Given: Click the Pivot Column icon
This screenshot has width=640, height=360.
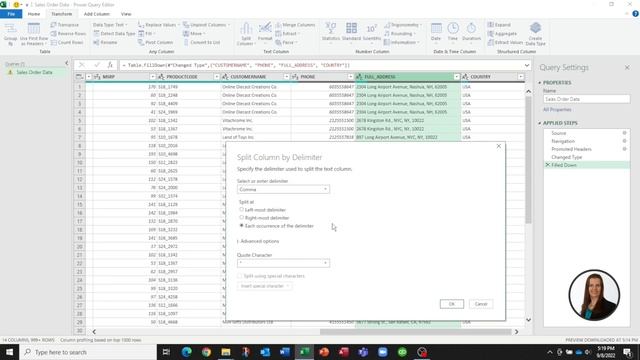Looking at the screenshot, I should (x=141, y=42).
